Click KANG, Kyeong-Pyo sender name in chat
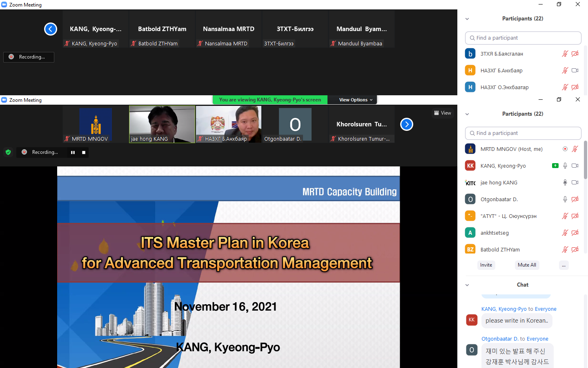This screenshot has height=368, width=588. (504, 309)
